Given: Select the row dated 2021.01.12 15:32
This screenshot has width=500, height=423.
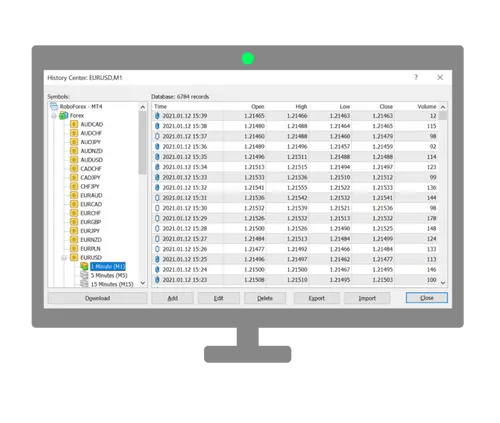Looking at the screenshot, I should click(295, 188).
